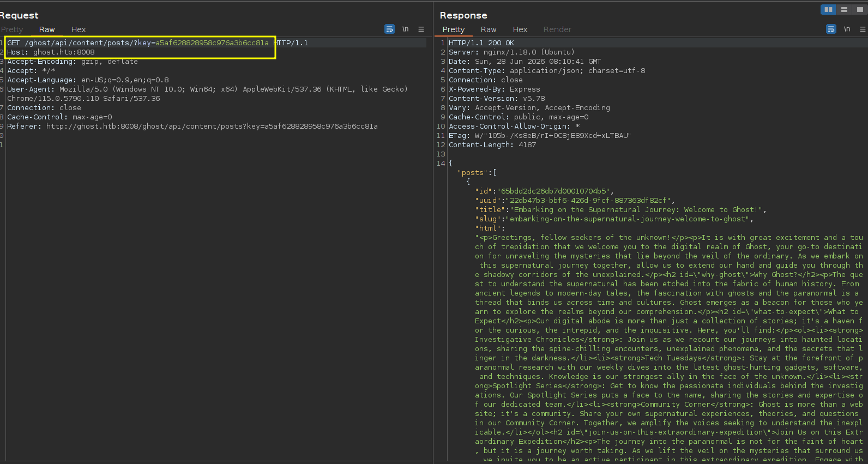Open the Request panel hamburger options menu
The image size is (868, 464).
[x=421, y=29]
